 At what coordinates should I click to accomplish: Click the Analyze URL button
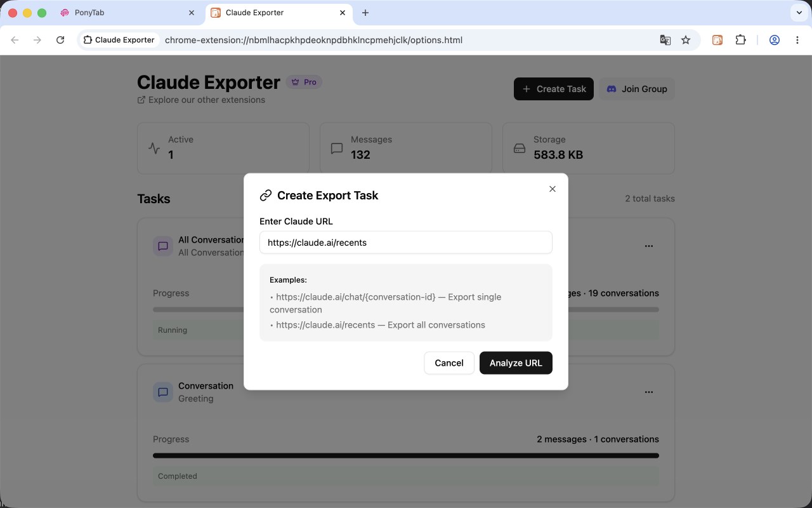[x=516, y=363]
